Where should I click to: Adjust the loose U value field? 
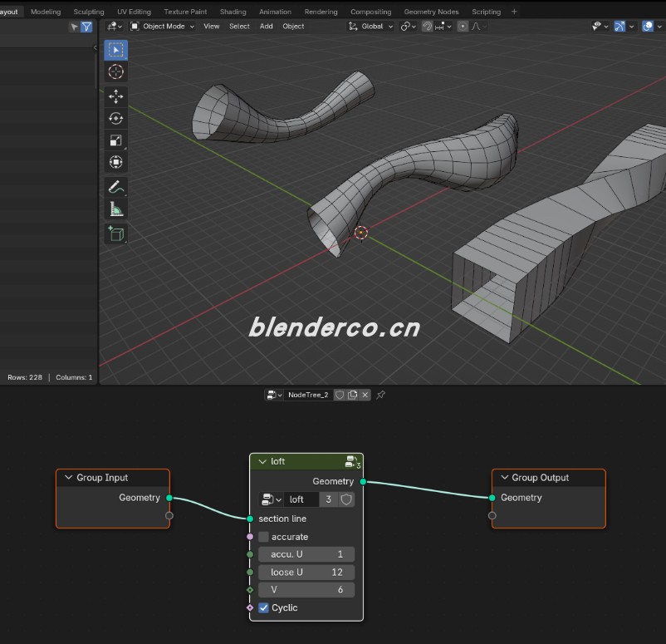click(306, 573)
